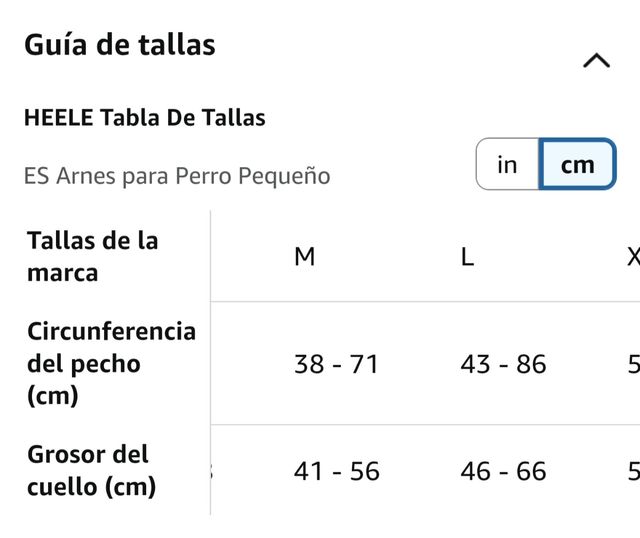Click the Tallas de la marca row header
The image size is (640, 538).
pyautogui.click(x=93, y=256)
